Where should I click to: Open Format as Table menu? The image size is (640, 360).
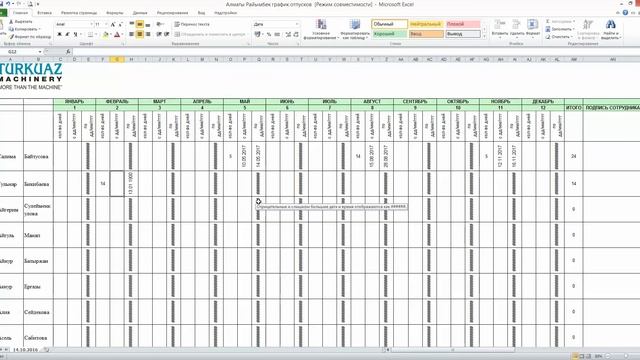coord(355,29)
